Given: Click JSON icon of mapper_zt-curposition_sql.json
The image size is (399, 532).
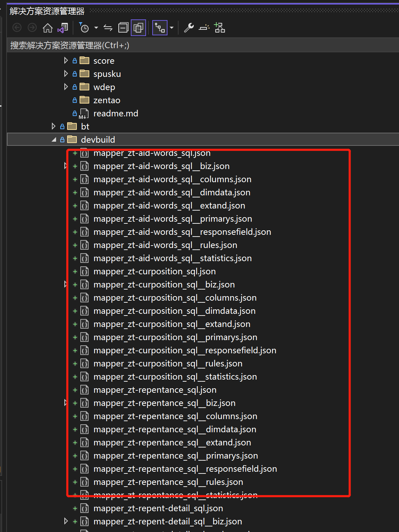Looking at the screenshot, I should click(x=84, y=272).
